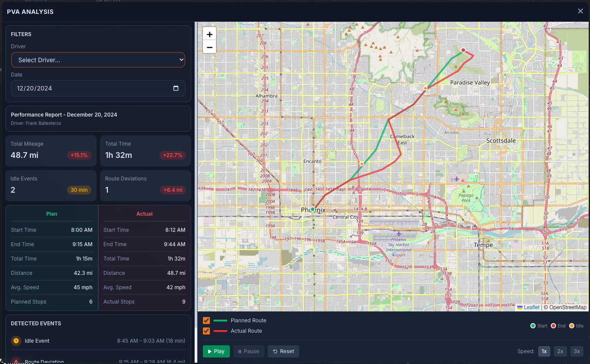This screenshot has width=590, height=364.
Task: Start route playback with Play
Action: (216, 351)
